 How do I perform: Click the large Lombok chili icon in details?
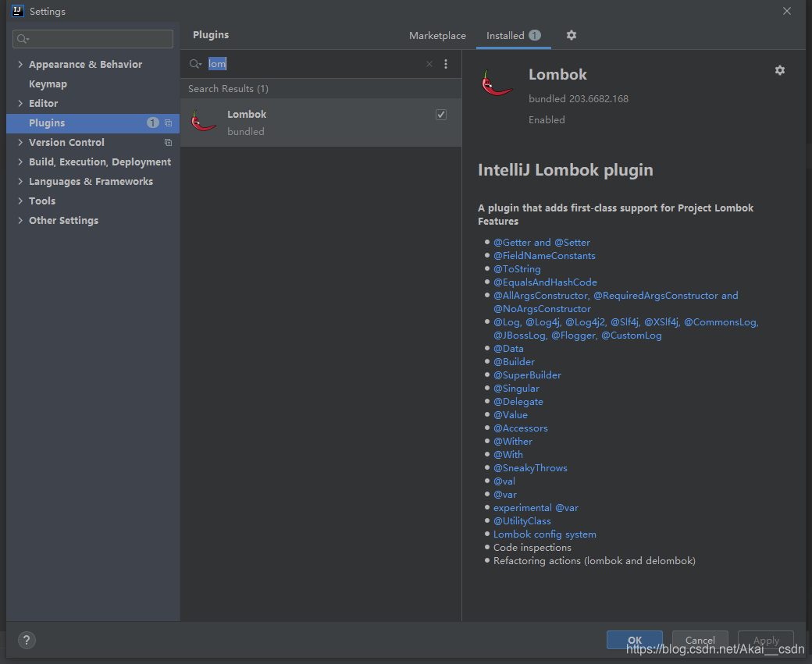coord(496,83)
